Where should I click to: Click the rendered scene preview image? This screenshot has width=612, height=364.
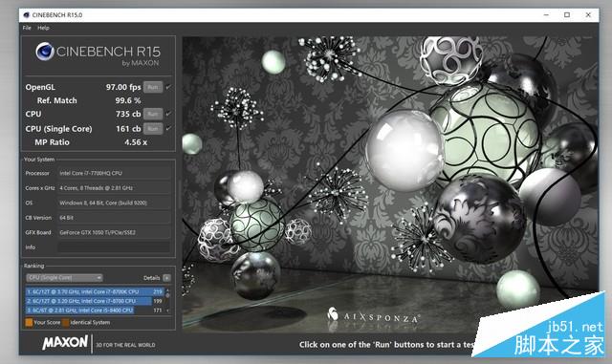click(x=390, y=184)
